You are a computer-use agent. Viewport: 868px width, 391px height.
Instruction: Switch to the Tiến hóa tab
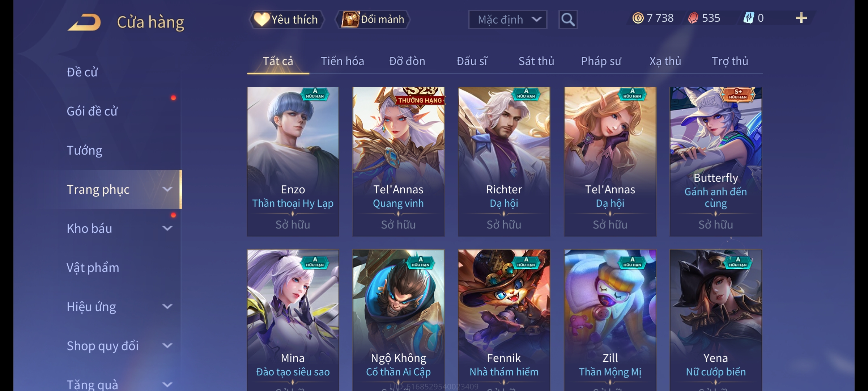tap(342, 61)
